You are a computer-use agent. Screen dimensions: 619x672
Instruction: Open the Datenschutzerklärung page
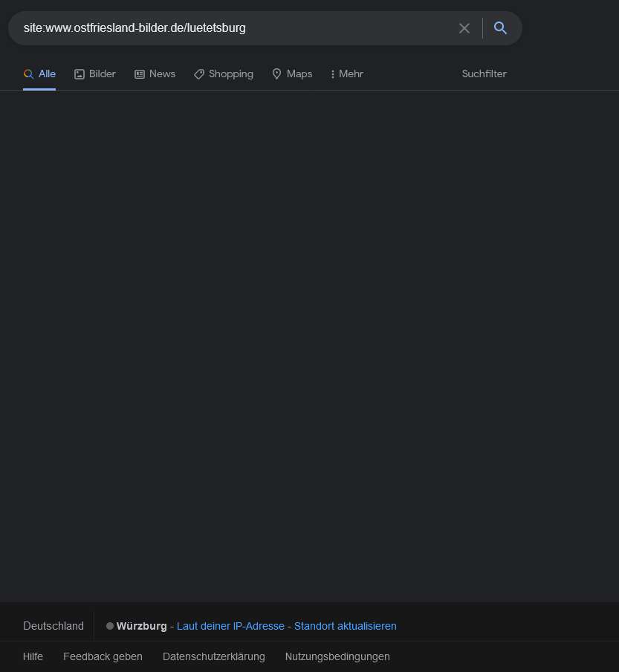click(x=213, y=656)
